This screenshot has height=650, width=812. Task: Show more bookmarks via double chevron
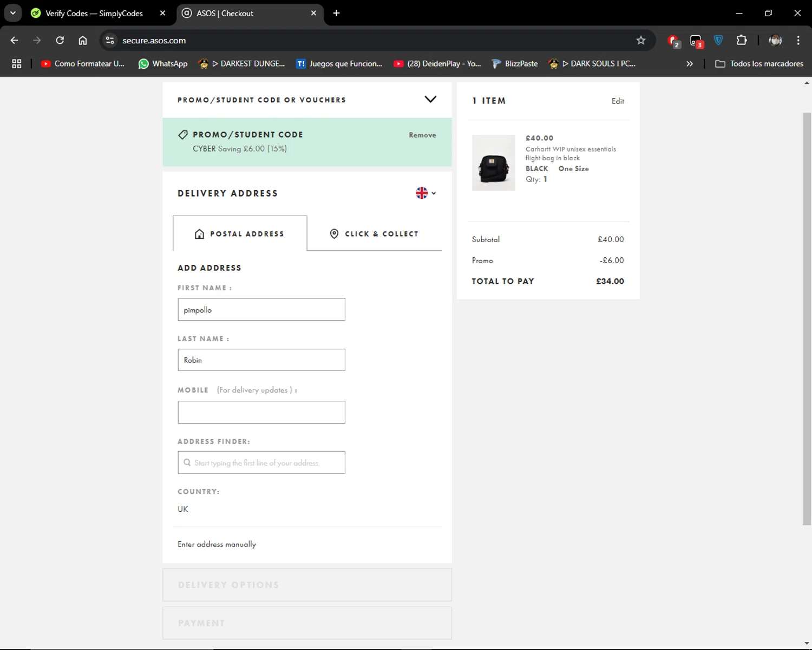pyautogui.click(x=690, y=63)
